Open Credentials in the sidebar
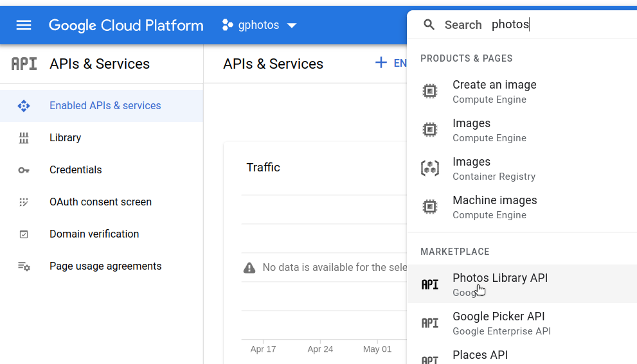The image size is (637, 364). click(x=75, y=170)
